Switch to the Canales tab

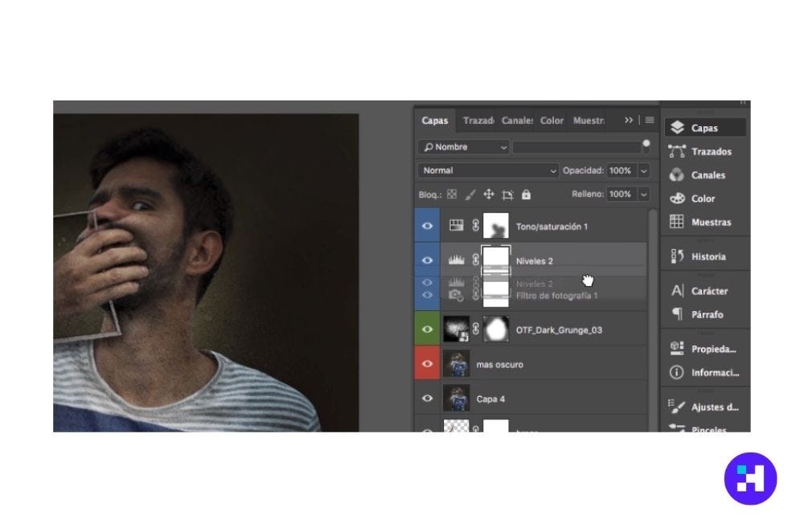pyautogui.click(x=517, y=121)
